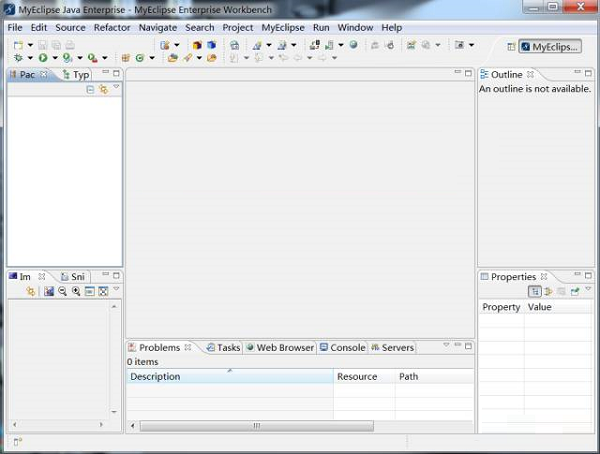Close the Outline view tab
This screenshot has height=454, width=600.
[530, 74]
